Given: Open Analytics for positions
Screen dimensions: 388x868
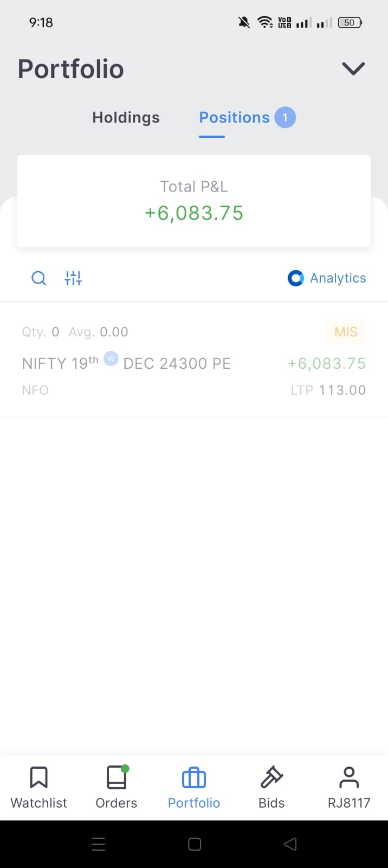Looking at the screenshot, I should click(x=327, y=278).
